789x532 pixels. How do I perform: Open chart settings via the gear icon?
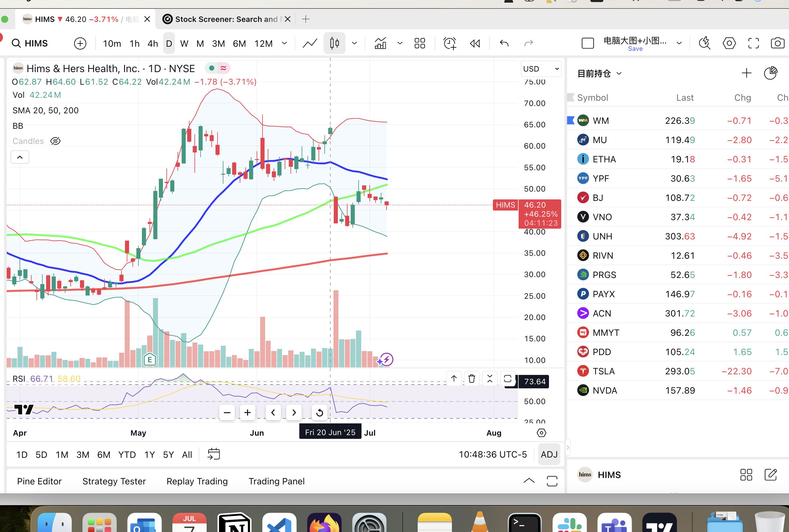[x=728, y=43]
